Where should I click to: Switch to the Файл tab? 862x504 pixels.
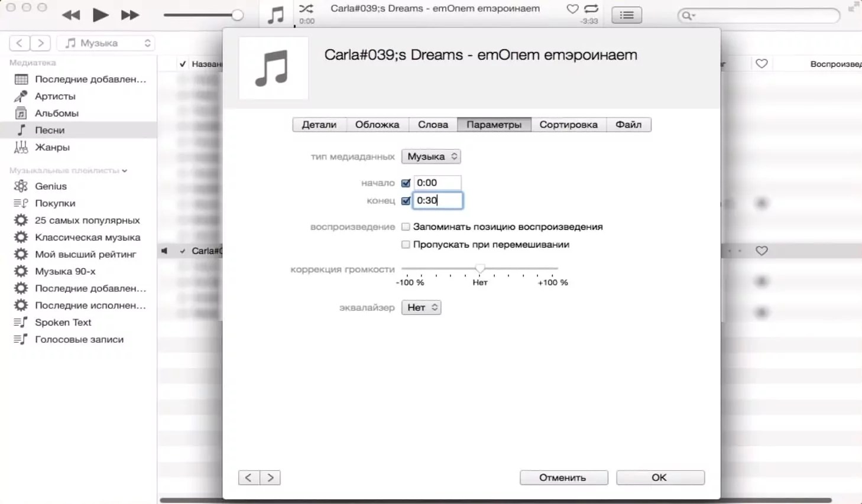[x=628, y=125]
